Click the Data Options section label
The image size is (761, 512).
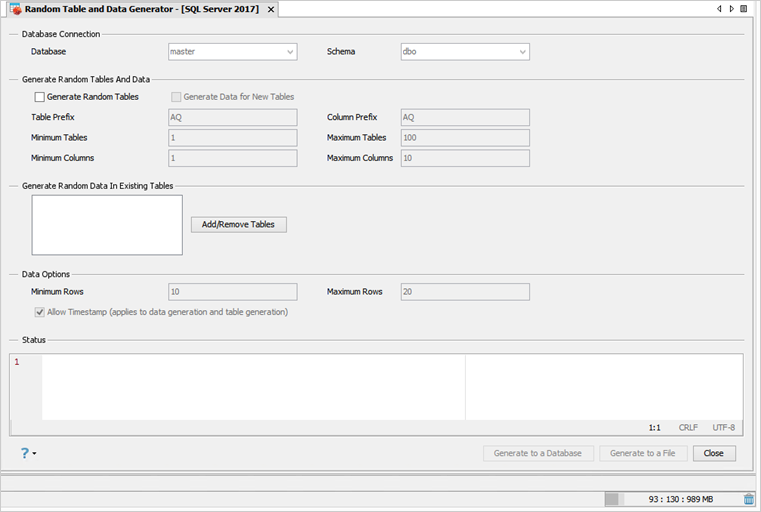coord(46,274)
